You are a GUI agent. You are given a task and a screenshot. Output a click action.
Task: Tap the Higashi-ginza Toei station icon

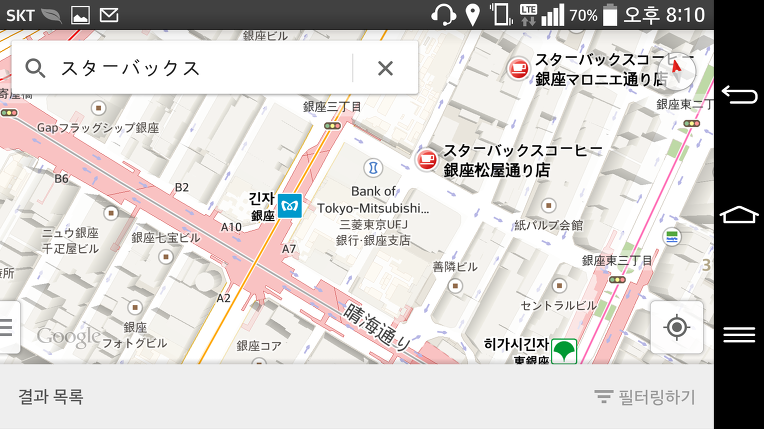pyautogui.click(x=565, y=351)
